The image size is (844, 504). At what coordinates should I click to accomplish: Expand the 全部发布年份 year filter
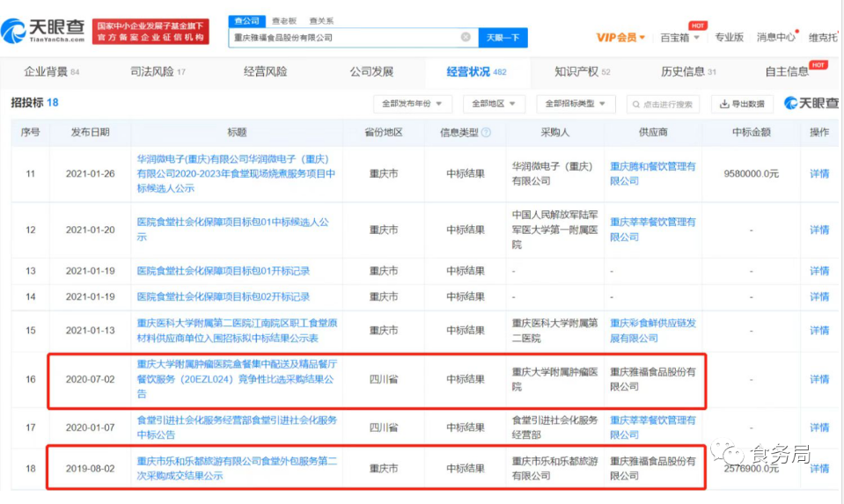coord(412,104)
